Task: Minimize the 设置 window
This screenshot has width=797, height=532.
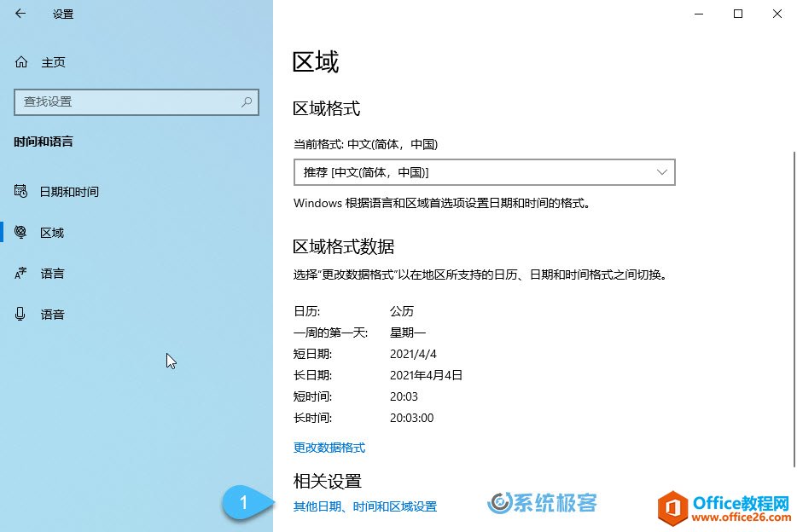Action: [699, 14]
